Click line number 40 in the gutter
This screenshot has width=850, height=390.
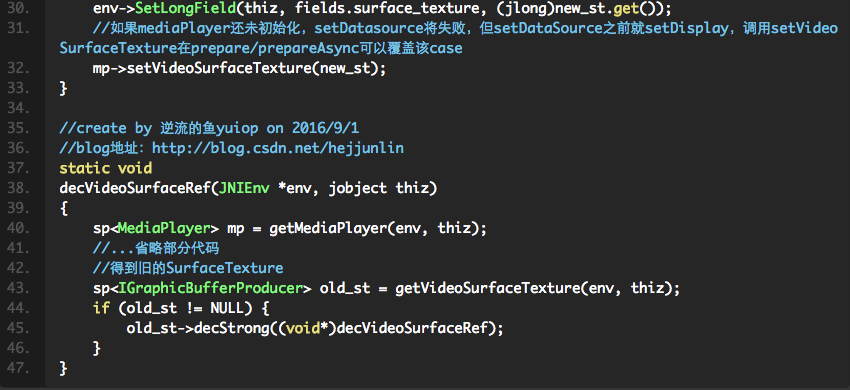coord(18,228)
